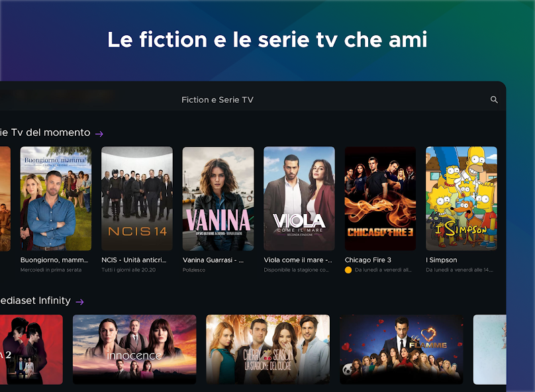Image resolution: width=535 pixels, height=392 pixels.
Task: Open Cherry Season thumbnail
Action: [x=268, y=350]
